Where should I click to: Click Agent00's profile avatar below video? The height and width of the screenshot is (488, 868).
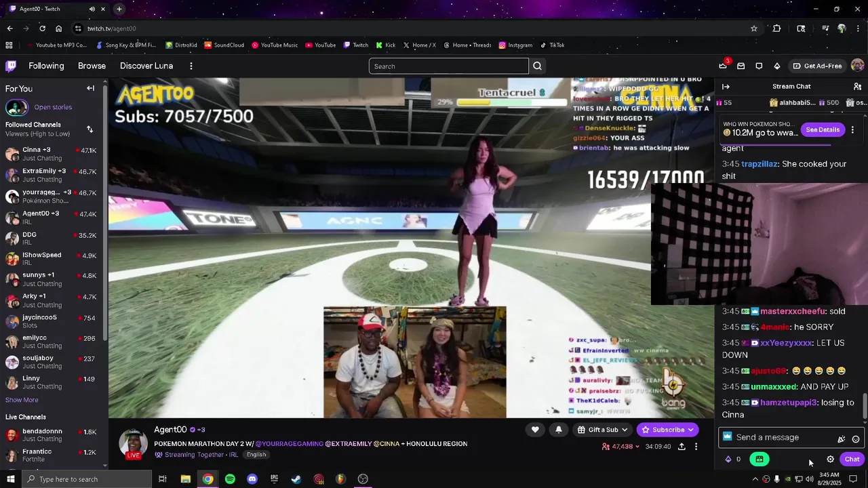click(x=134, y=443)
